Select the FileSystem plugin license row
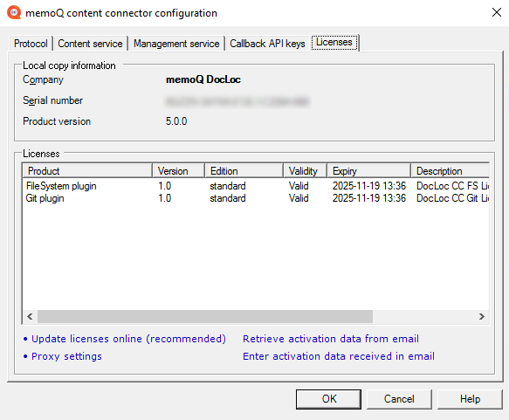The width and height of the screenshot is (509, 420). (256, 186)
